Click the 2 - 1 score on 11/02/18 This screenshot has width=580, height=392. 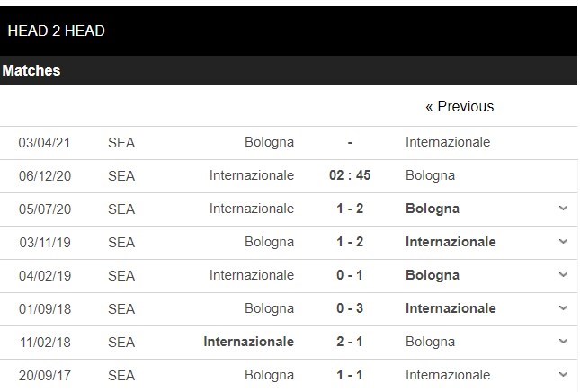click(x=349, y=342)
